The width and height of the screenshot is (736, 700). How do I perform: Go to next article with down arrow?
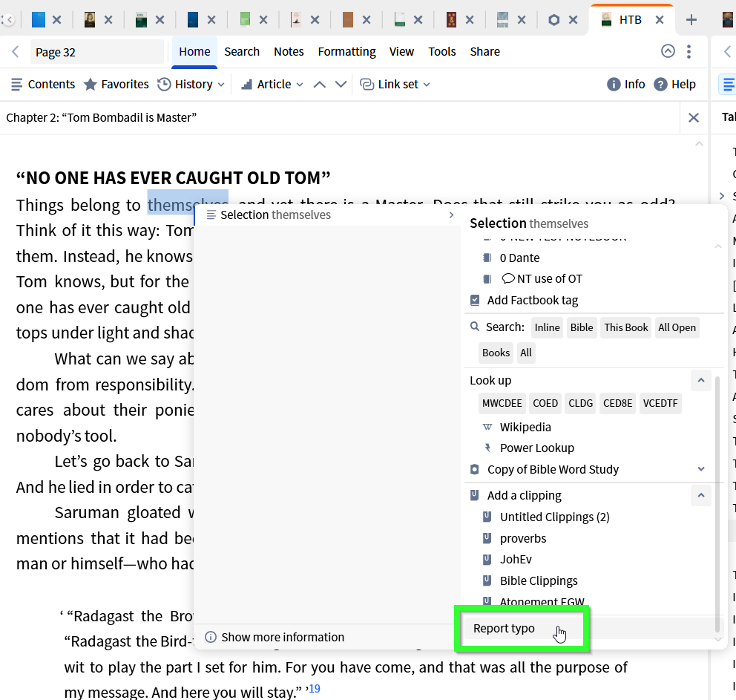341,85
